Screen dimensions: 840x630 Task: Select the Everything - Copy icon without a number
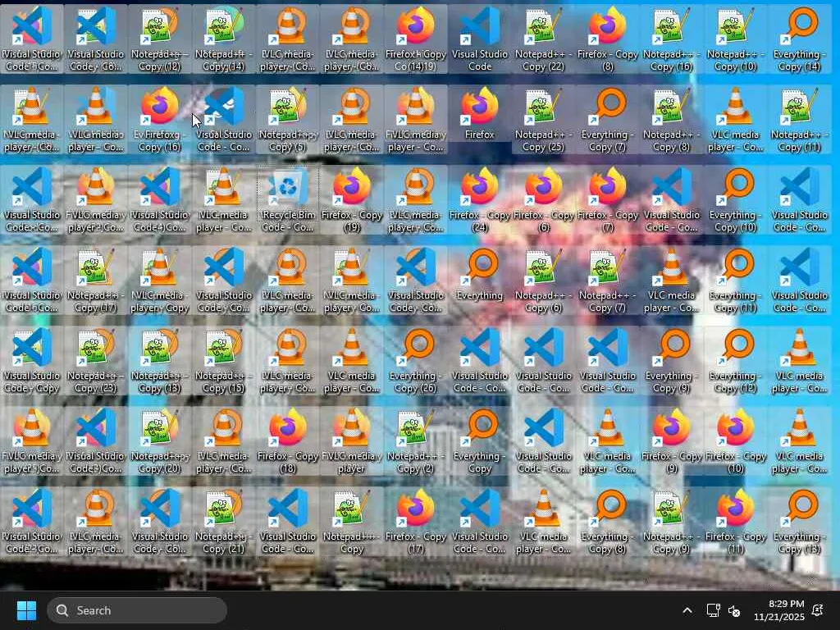pyautogui.click(x=479, y=441)
